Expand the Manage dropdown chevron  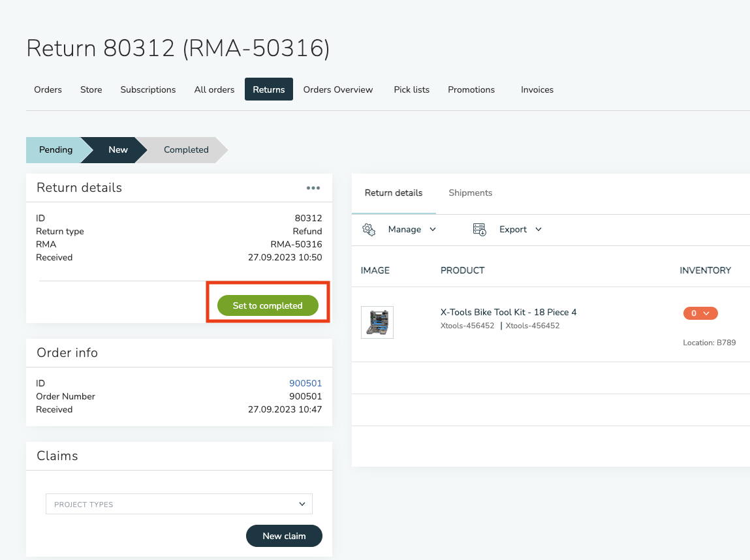tap(433, 230)
